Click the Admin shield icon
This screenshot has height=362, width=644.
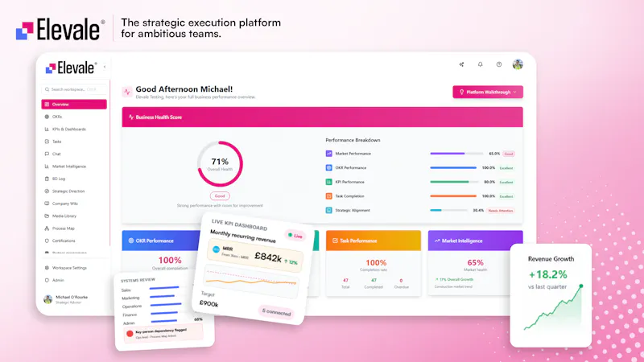pyautogui.click(x=47, y=280)
